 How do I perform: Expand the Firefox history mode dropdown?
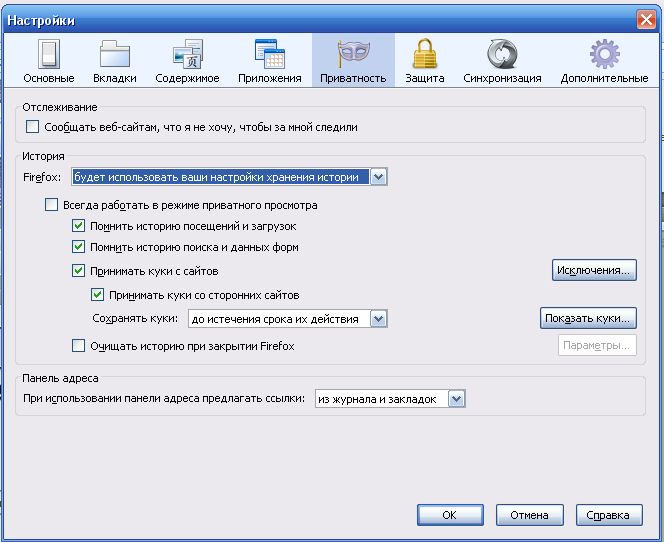[x=378, y=177]
